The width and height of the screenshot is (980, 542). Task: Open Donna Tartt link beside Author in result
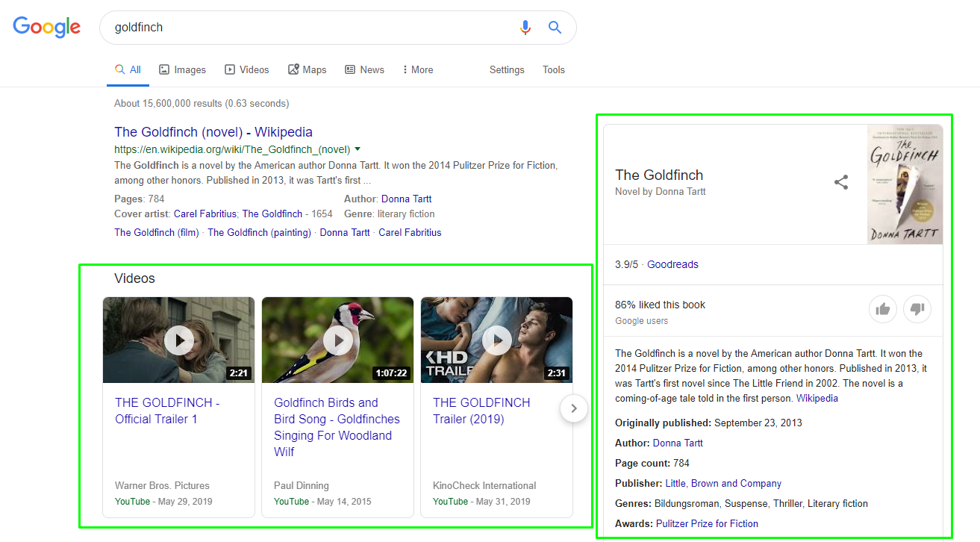[406, 199]
